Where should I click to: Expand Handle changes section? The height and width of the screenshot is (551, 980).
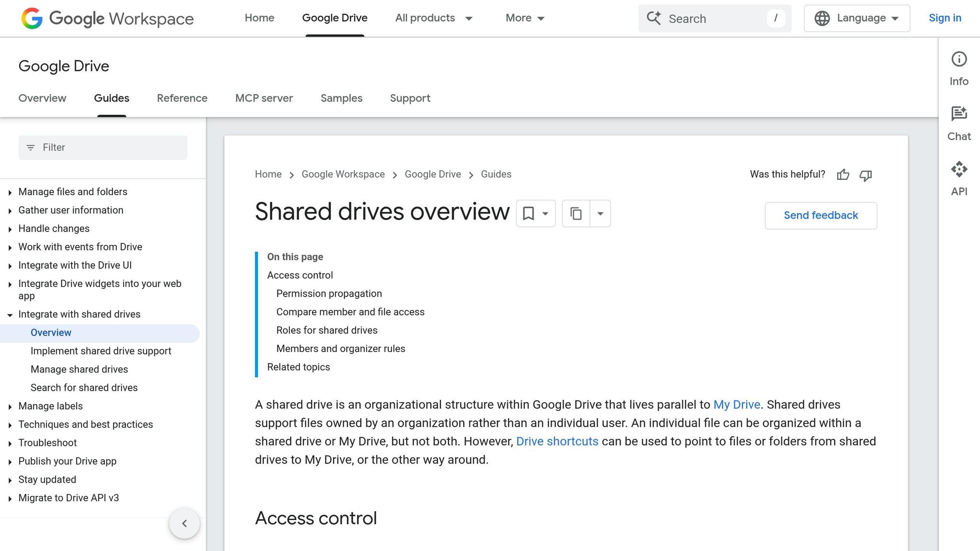click(x=10, y=229)
